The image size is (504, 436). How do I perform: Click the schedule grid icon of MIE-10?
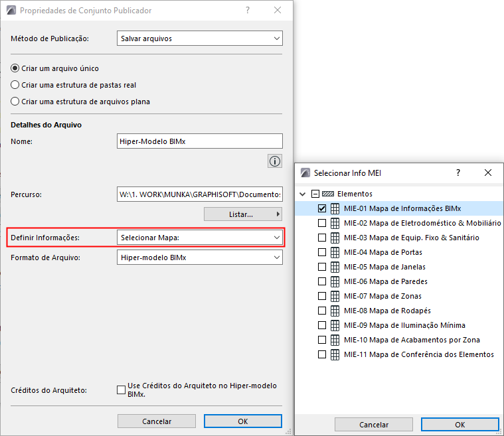pyautogui.click(x=335, y=340)
